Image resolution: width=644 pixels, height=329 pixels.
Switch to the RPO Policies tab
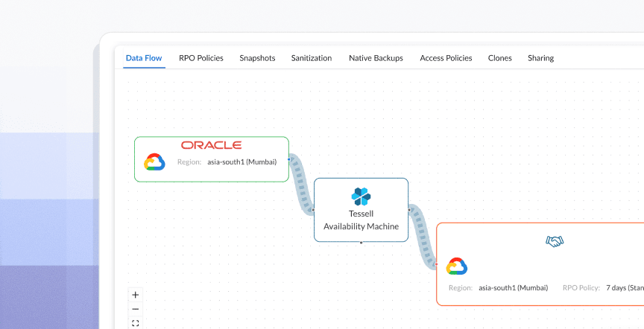click(x=201, y=58)
